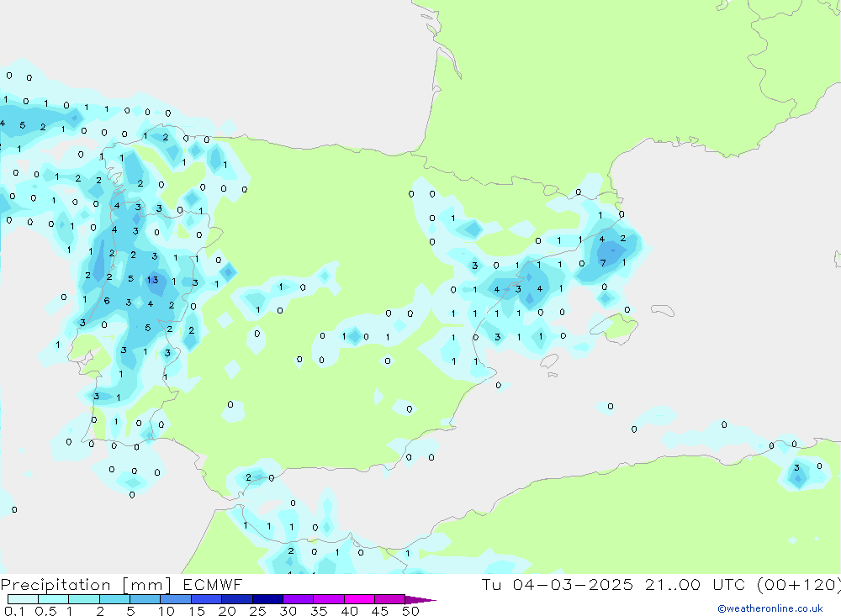
Task: Click the 'Precipitation' title word
Action: click(x=56, y=585)
